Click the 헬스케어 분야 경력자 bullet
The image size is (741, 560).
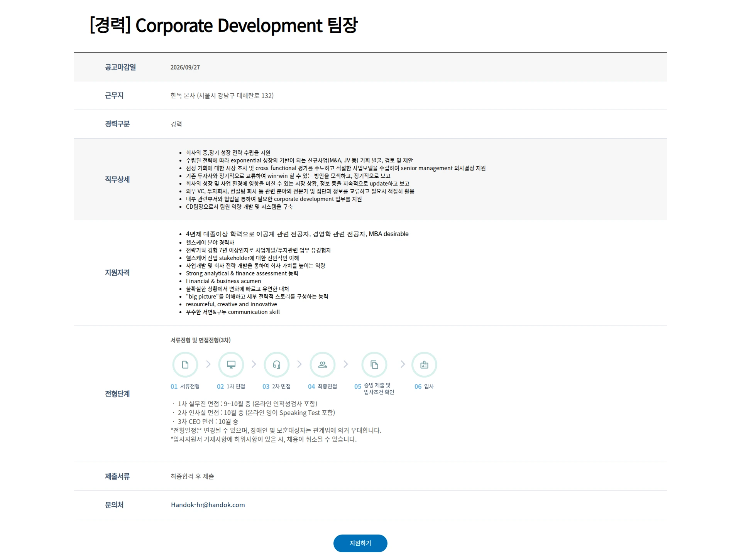210,243
